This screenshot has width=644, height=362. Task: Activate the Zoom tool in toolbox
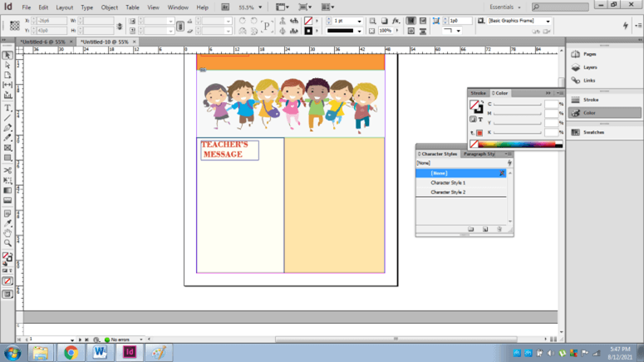click(x=7, y=243)
